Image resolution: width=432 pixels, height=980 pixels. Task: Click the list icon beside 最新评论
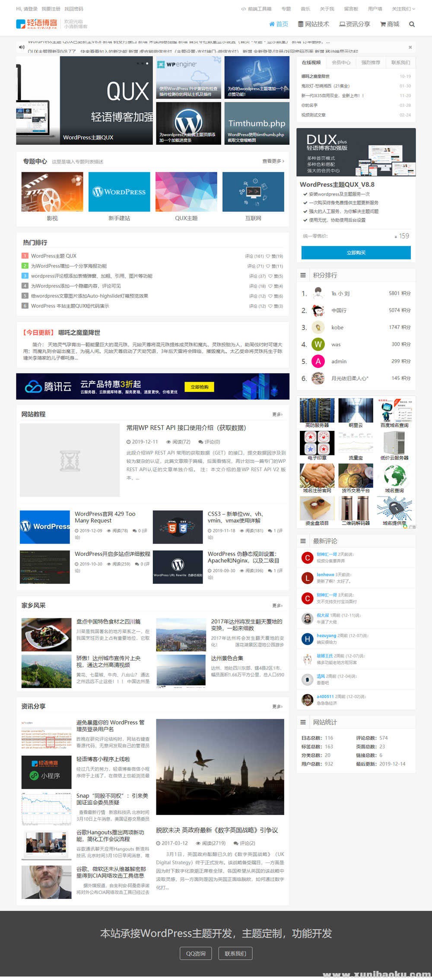[x=303, y=541]
